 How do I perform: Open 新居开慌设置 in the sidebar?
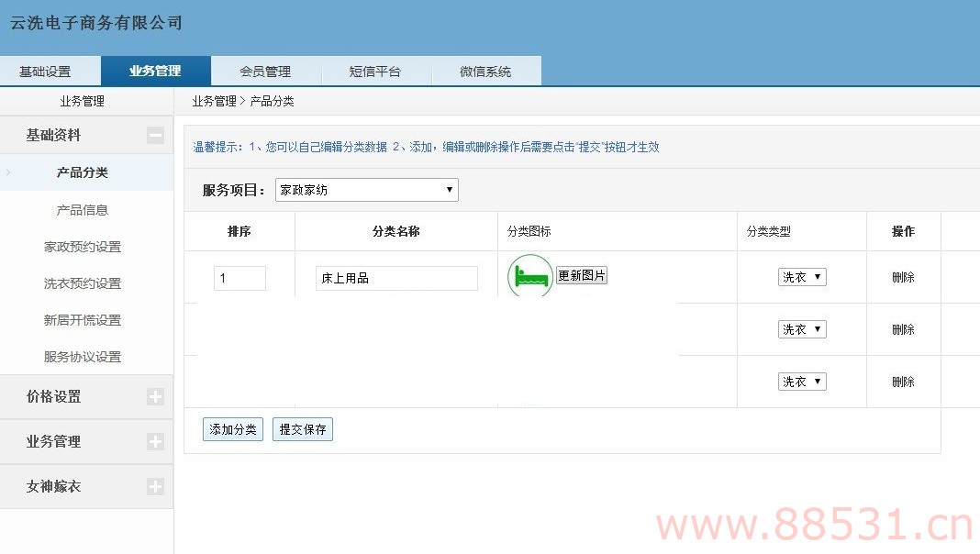[83, 320]
